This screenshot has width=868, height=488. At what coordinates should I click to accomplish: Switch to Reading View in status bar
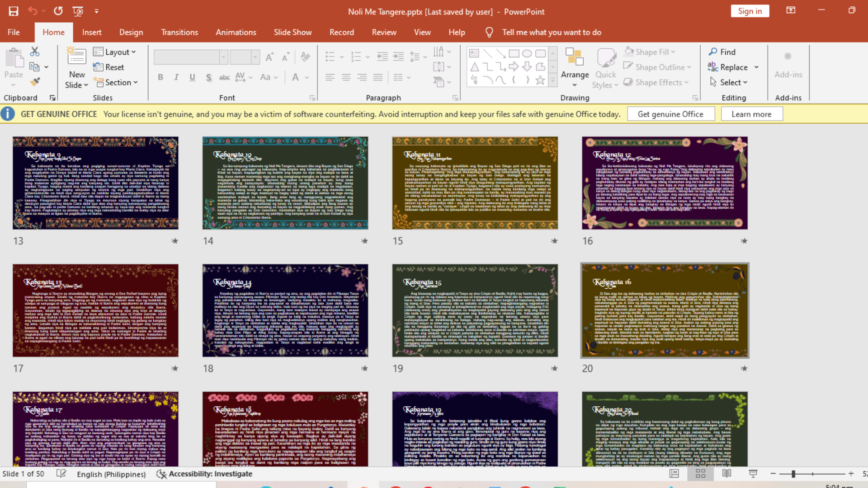click(726, 474)
